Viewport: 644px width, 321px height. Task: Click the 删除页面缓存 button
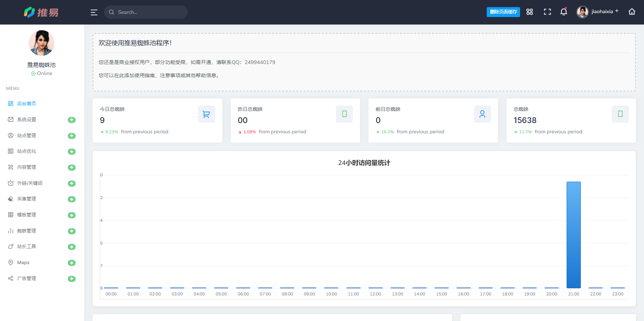503,12
